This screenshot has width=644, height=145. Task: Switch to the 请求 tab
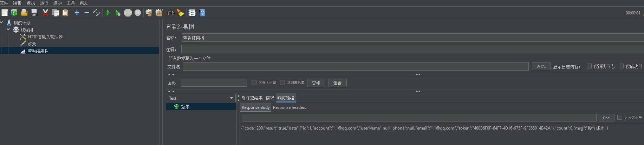(x=270, y=98)
